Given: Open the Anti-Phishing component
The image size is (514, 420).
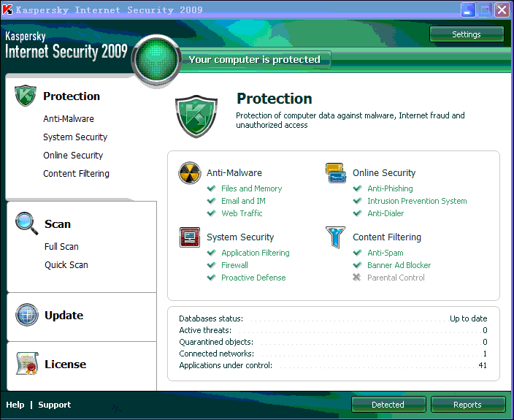Looking at the screenshot, I should click(x=390, y=188).
